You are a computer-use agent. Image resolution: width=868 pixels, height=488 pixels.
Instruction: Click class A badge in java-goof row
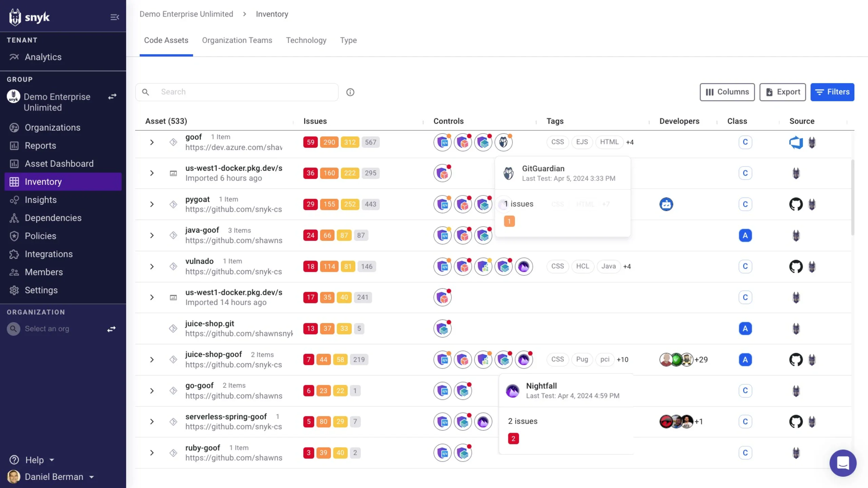click(x=745, y=236)
